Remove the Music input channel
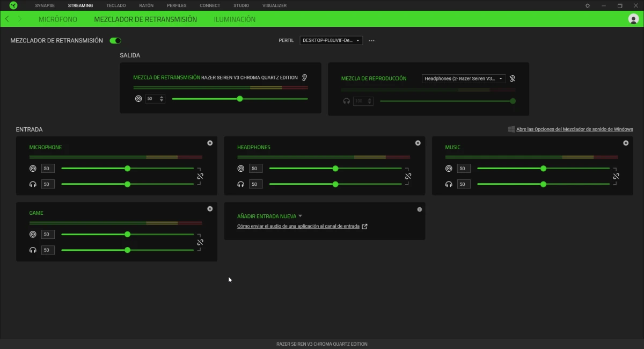Viewport: 644px width, 349px height. [626, 143]
